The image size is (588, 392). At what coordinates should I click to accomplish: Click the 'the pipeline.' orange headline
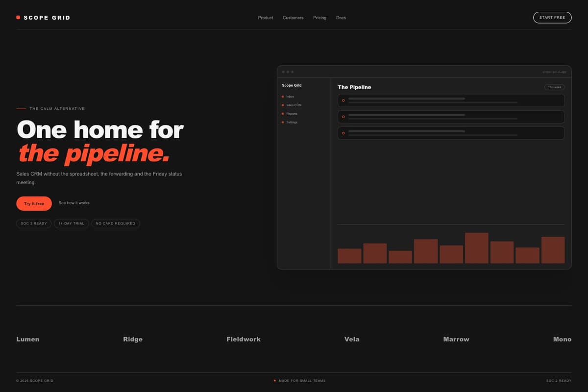click(94, 154)
